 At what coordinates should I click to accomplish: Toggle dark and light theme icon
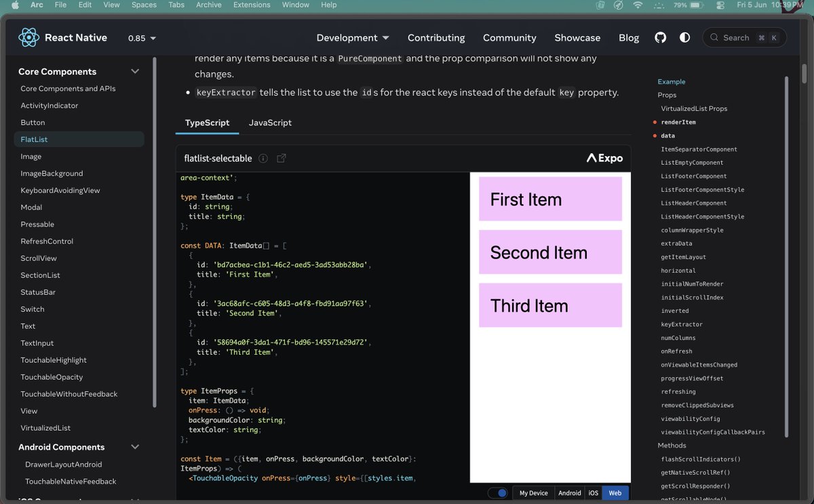click(684, 38)
